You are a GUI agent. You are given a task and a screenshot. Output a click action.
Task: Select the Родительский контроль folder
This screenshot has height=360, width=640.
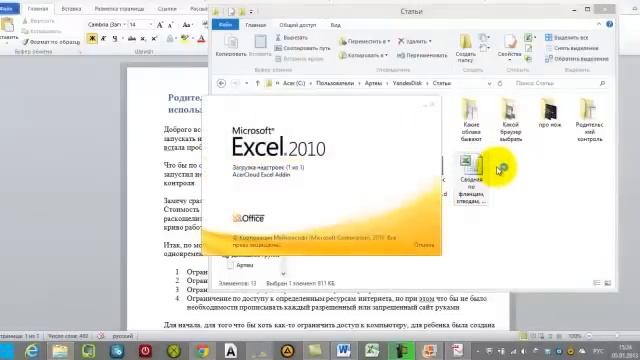[589, 120]
